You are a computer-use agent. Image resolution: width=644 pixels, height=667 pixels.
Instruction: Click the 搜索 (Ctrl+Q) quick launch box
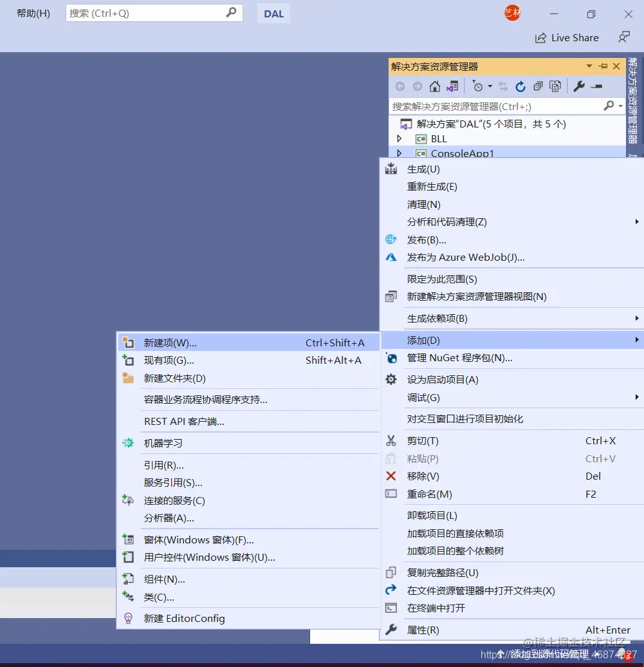154,12
